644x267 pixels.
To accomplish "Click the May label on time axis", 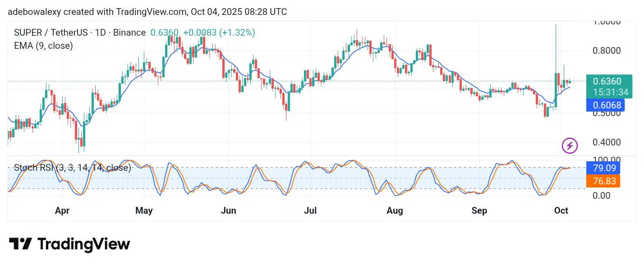I will [144, 211].
